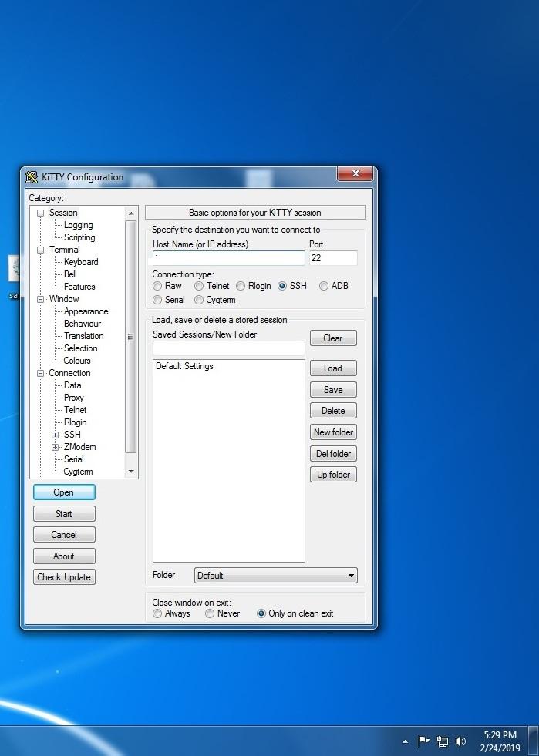Open the Proxy category
This screenshot has width=539, height=756.
[x=74, y=398]
